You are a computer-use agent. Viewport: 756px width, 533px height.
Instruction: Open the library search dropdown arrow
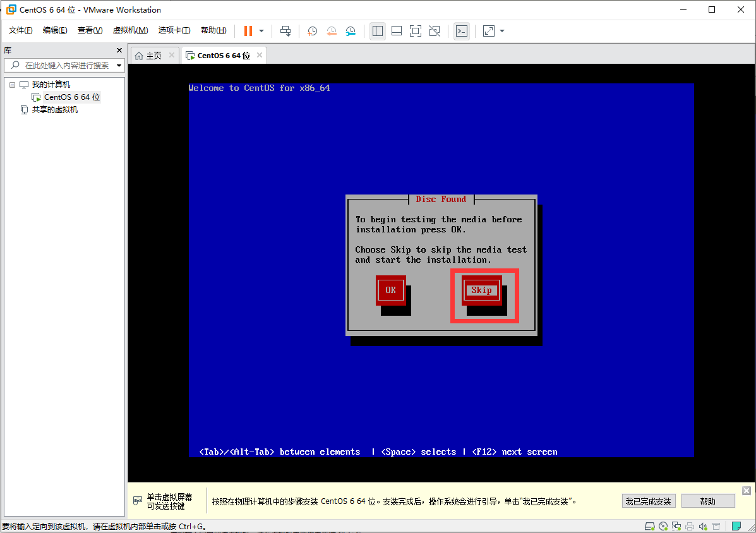pos(119,66)
